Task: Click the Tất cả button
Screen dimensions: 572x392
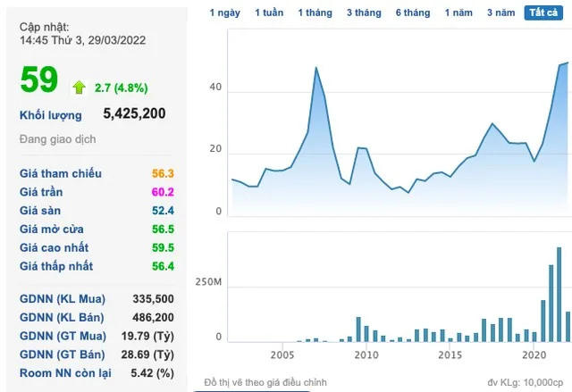Action: pyautogui.click(x=543, y=13)
